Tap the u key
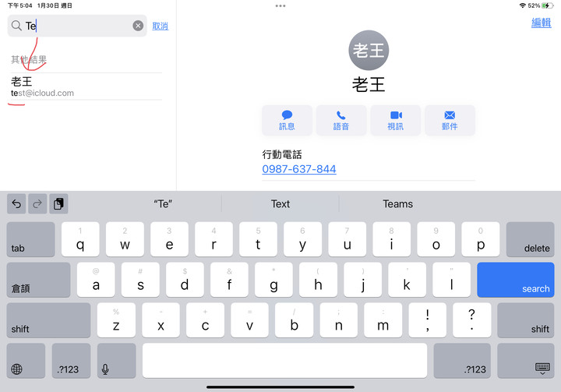The height and width of the screenshot is (392, 561). tap(347, 239)
